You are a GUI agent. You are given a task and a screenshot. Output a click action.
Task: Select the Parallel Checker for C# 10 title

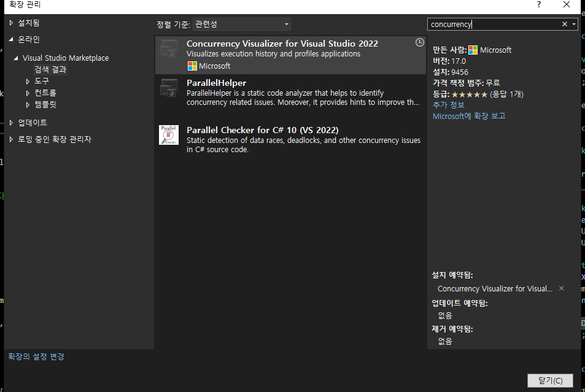[262, 130]
